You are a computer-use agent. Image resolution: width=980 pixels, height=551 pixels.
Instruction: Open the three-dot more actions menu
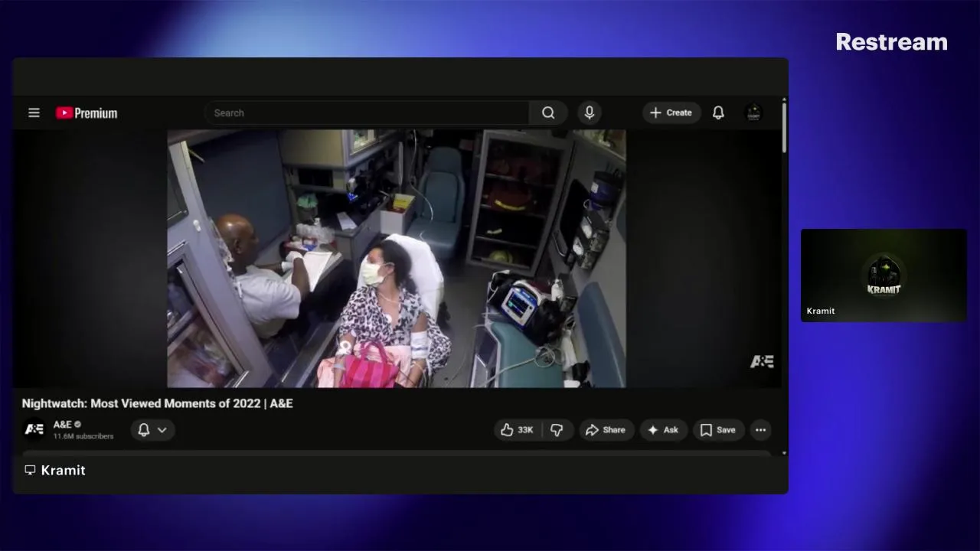coord(760,430)
